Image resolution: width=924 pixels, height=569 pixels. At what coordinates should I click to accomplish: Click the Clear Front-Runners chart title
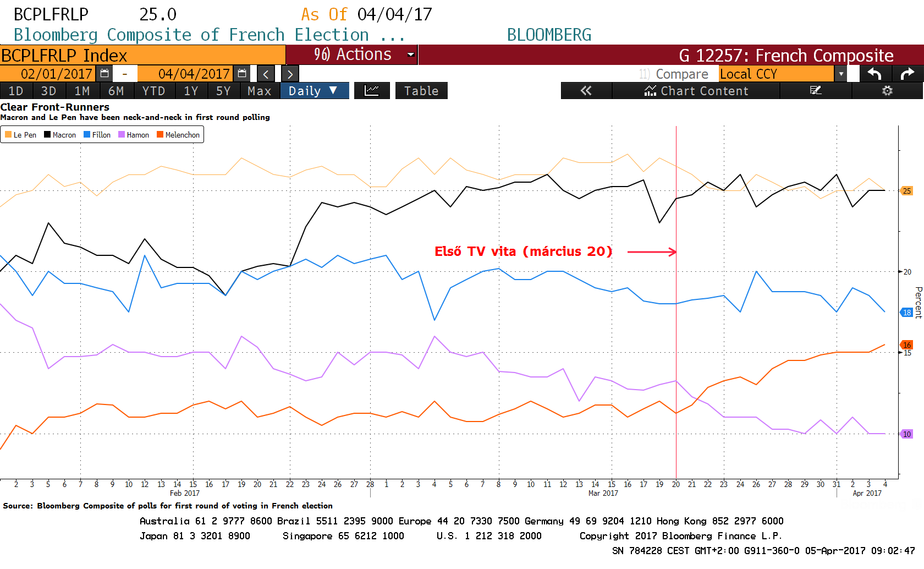click(x=55, y=107)
